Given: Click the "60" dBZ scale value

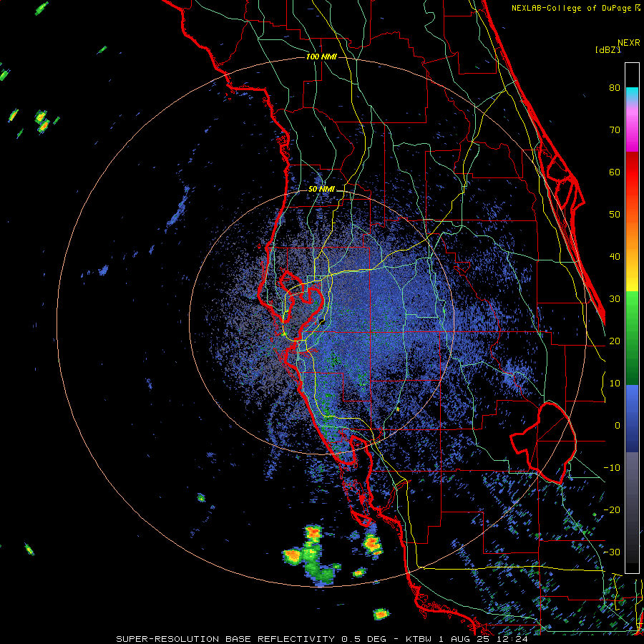Looking at the screenshot, I should (615, 172).
